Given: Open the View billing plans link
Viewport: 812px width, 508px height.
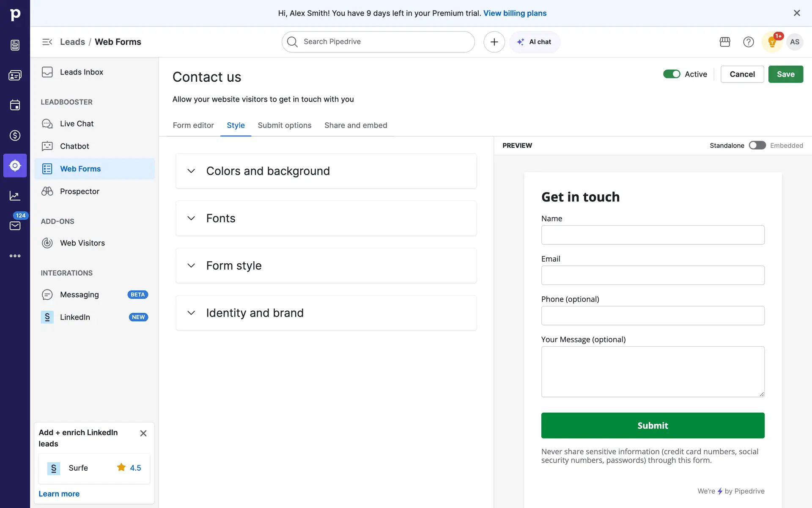Looking at the screenshot, I should pyautogui.click(x=515, y=13).
